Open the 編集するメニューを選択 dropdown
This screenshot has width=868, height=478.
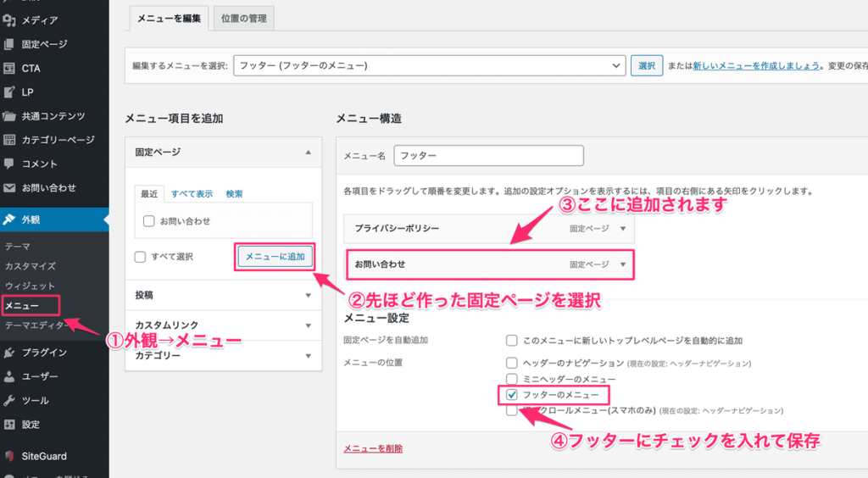tap(429, 65)
